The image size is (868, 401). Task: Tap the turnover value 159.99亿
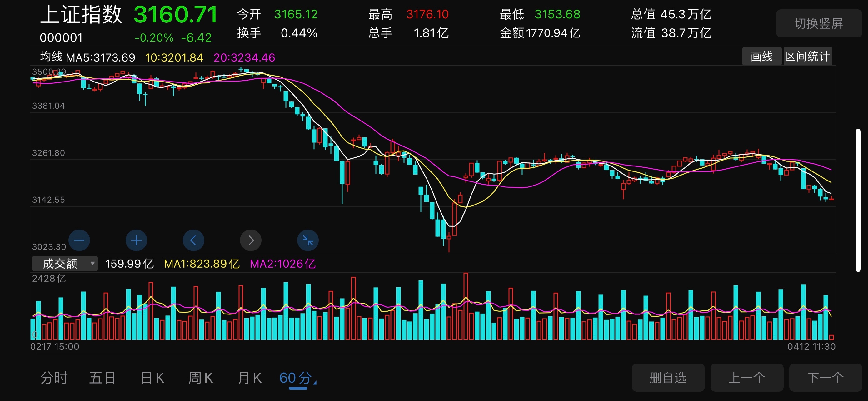click(129, 264)
